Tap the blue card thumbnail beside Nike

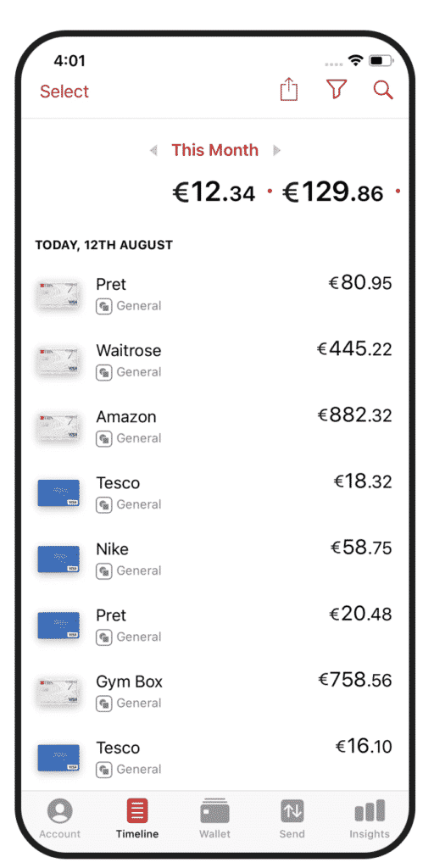(58, 559)
